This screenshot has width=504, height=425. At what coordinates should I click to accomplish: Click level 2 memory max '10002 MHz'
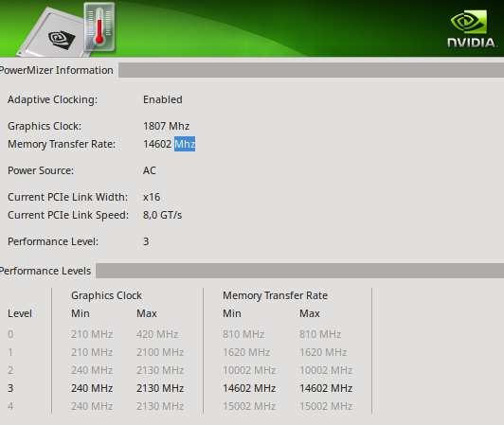[326, 370]
